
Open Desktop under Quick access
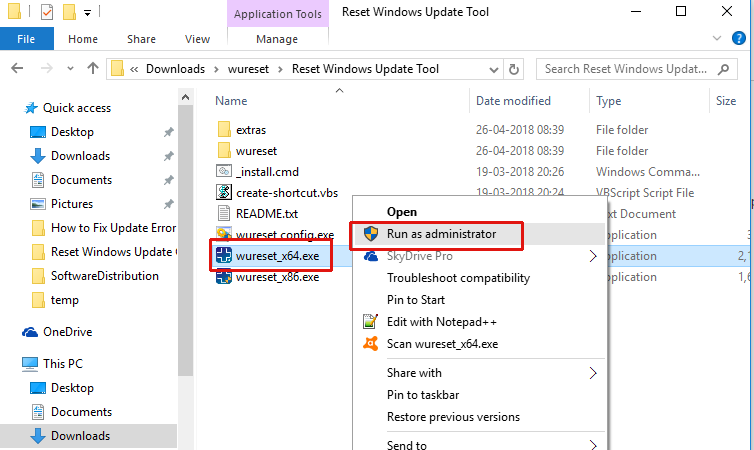[72, 132]
